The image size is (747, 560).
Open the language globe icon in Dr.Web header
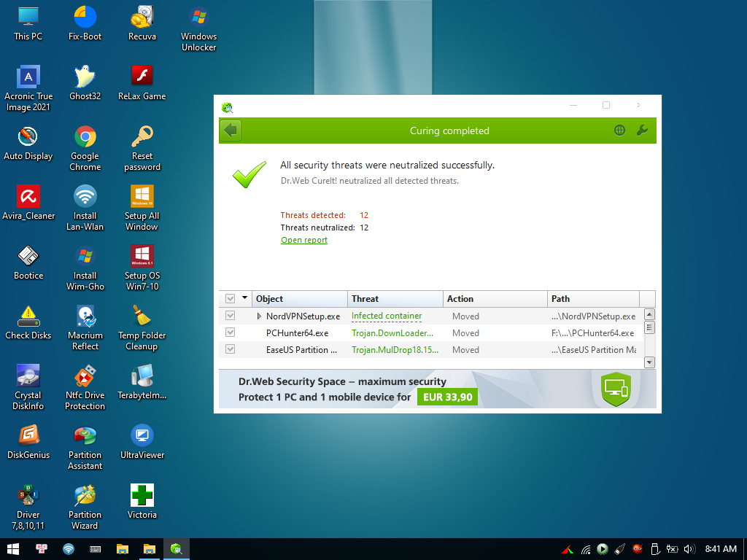(619, 131)
